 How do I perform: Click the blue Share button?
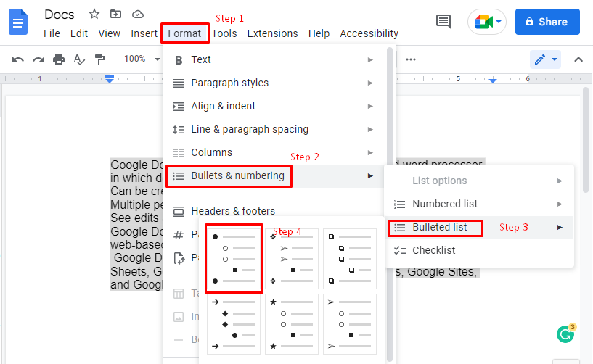(547, 22)
